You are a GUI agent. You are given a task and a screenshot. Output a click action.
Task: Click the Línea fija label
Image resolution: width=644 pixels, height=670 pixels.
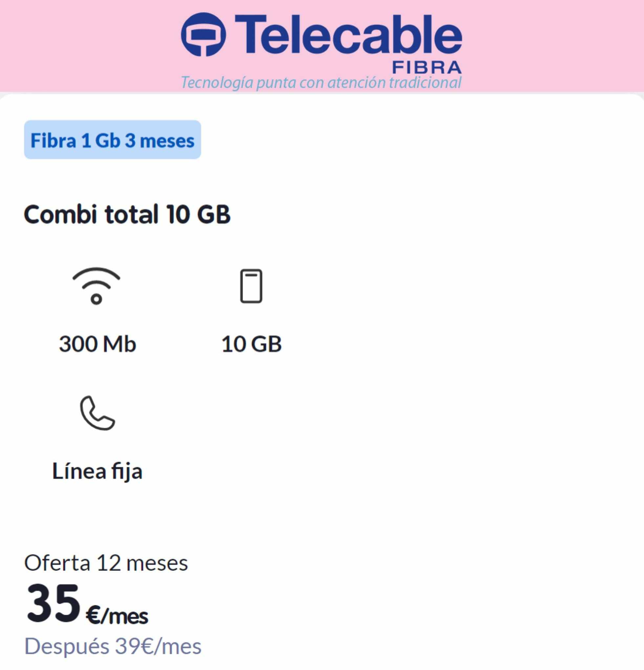point(97,472)
